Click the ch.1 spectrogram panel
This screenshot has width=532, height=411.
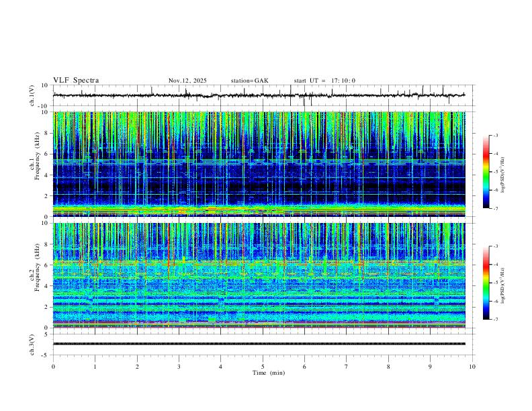pyautogui.click(x=259, y=164)
